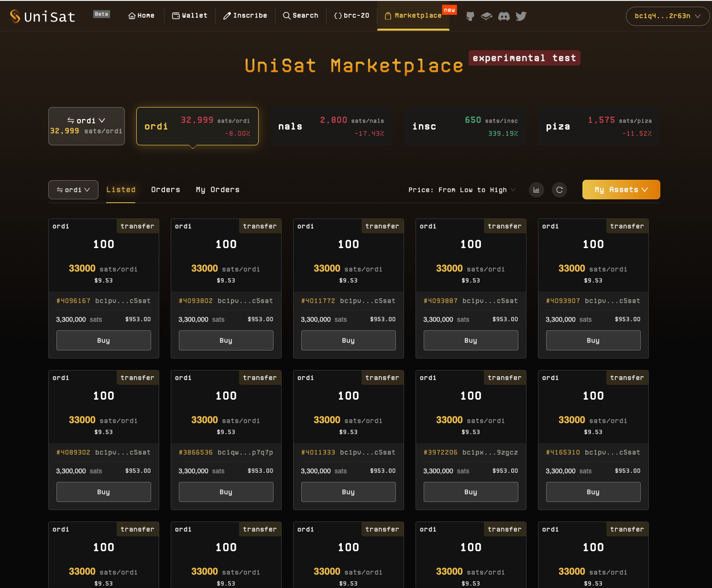
Task: Open the ordi ticker selector above the tabs
Action: click(x=73, y=190)
